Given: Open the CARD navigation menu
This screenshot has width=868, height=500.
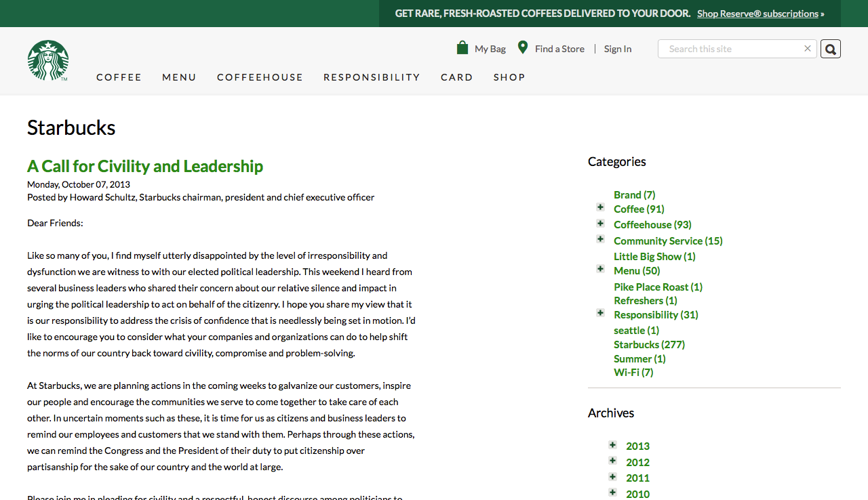Looking at the screenshot, I should 457,77.
